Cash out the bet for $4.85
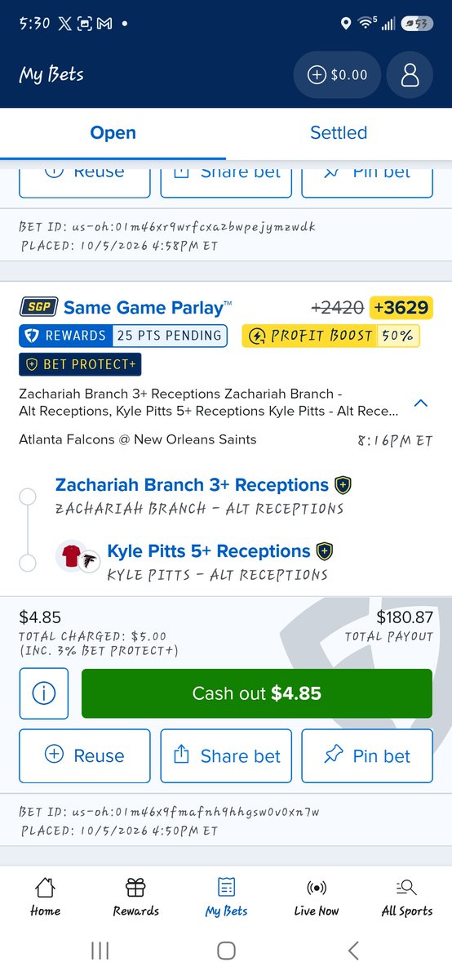Image resolution: width=452 pixels, height=980 pixels. click(x=257, y=693)
